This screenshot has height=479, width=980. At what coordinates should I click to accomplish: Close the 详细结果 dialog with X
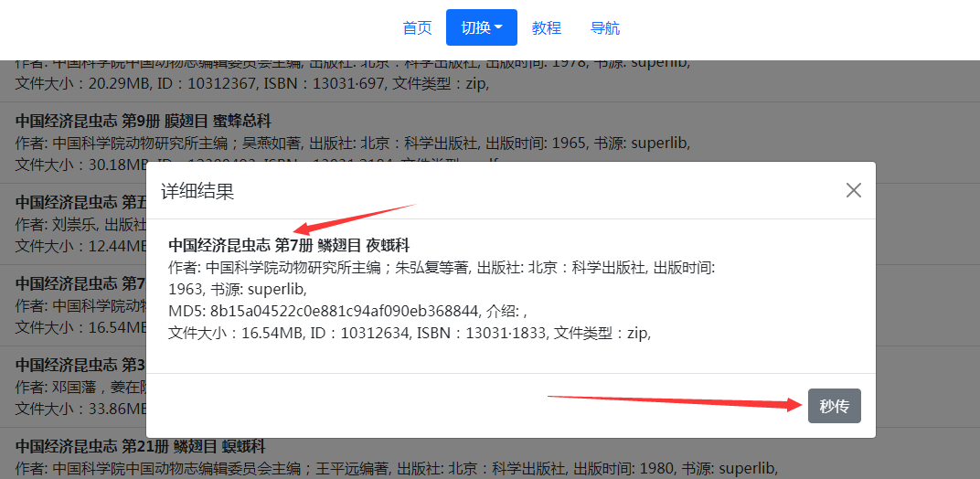pyautogui.click(x=853, y=190)
